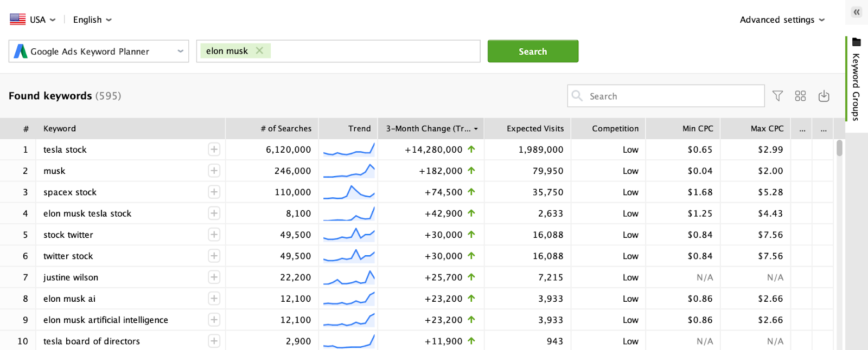Add 'justine wilson' using its plus icon
This screenshot has width=868, height=350.
point(214,277)
